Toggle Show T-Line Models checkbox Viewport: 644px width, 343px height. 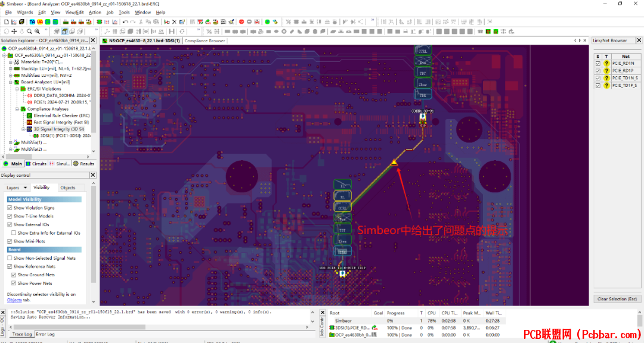point(10,216)
